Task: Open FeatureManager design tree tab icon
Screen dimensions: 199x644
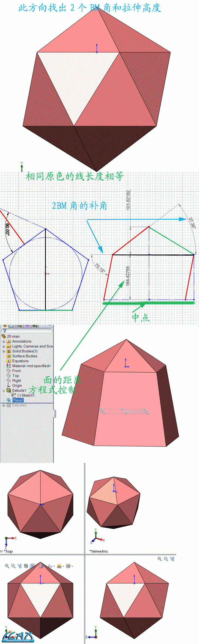Action: point(5,326)
